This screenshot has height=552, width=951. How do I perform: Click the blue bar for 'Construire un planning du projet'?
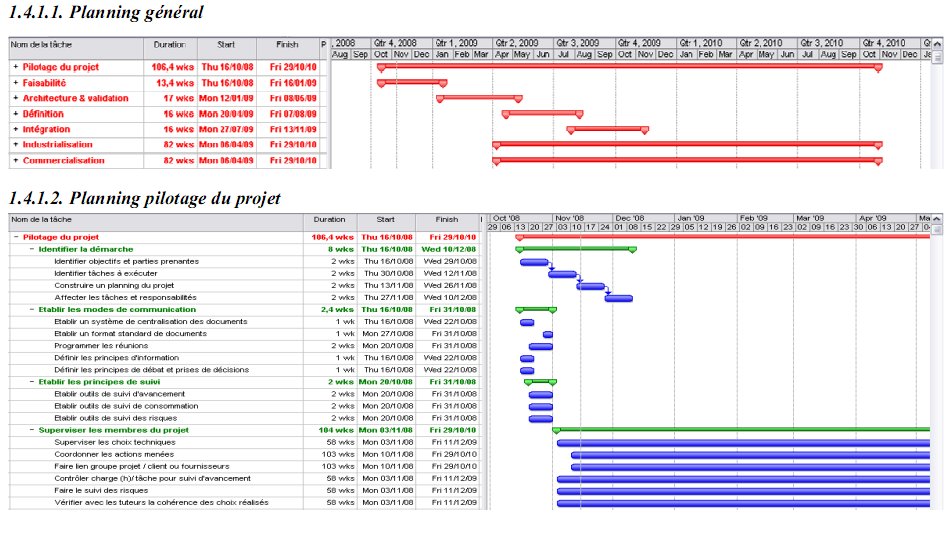pyautogui.click(x=590, y=286)
